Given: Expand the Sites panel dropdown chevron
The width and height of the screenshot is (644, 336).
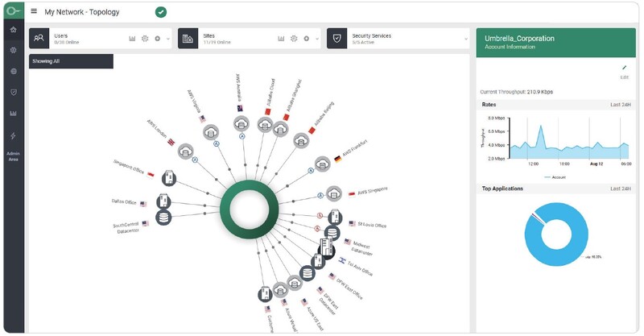Looking at the screenshot, I should click(317, 39).
